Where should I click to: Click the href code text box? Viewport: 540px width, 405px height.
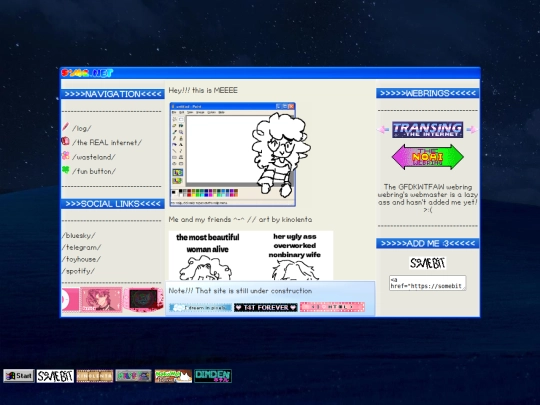point(427,283)
